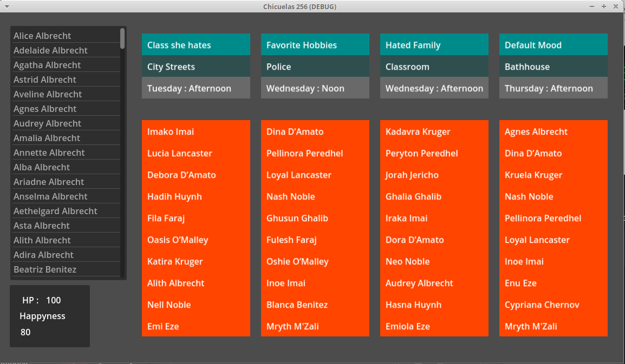This screenshot has height=364, width=625.
Task: Select Beatriz Benitez in the list
Action: (x=66, y=269)
